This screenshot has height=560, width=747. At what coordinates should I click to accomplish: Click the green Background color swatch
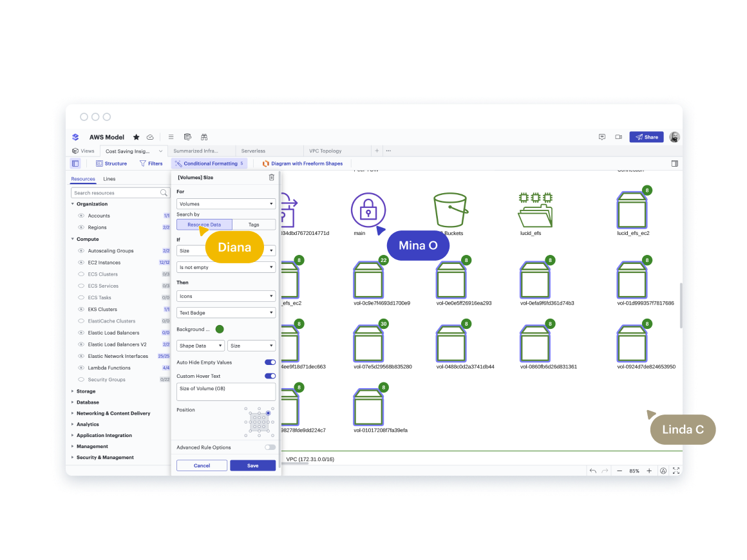tap(219, 329)
